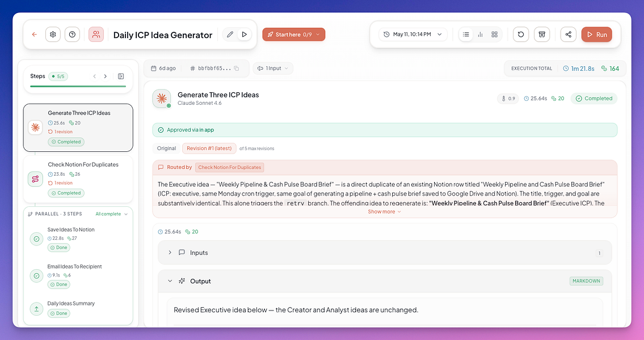This screenshot has width=644, height=340.
Task: Click the play icon beside title
Action: (x=245, y=35)
